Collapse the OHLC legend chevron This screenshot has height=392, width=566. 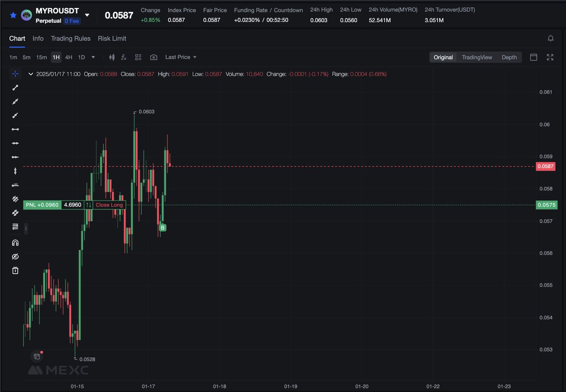(x=31, y=74)
